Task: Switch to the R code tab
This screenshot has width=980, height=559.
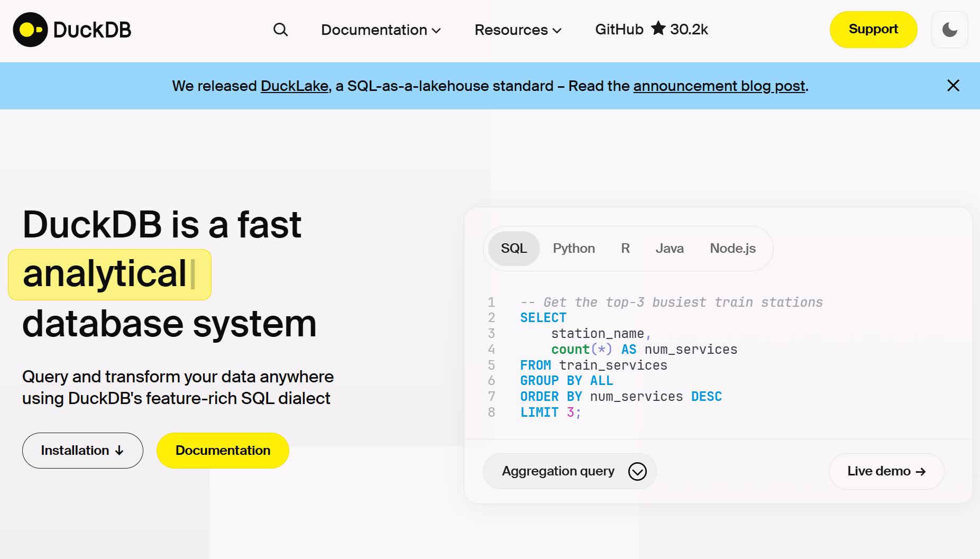Action: 625,249
